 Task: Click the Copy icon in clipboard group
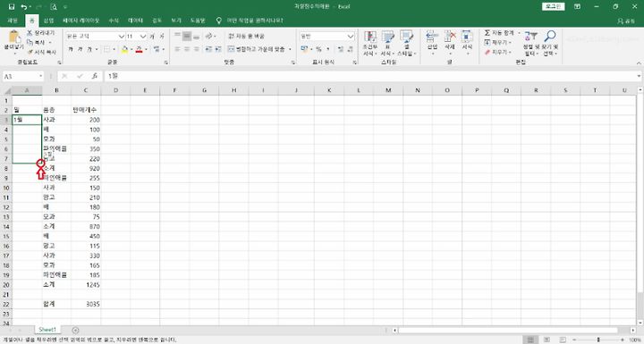(x=30, y=42)
